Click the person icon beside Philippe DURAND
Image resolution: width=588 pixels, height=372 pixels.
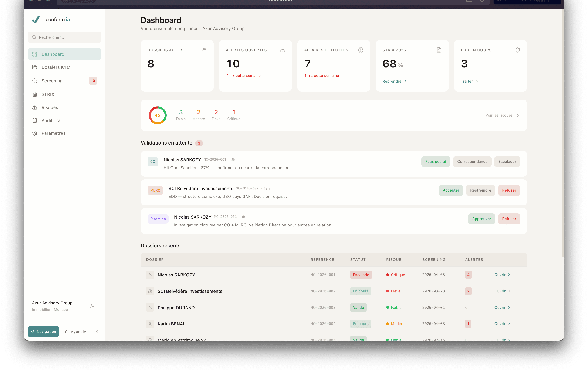coord(150,308)
